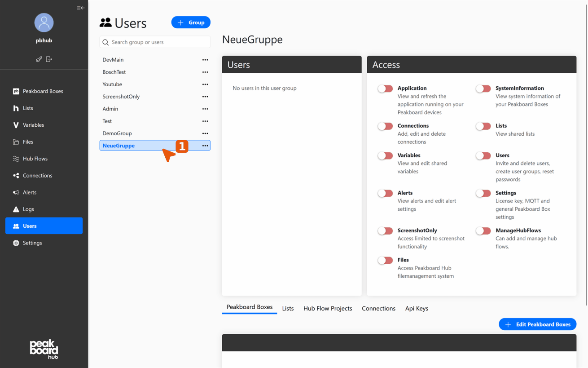The width and height of the screenshot is (588, 368).
Task: Open Hub Flows in the sidebar
Action: pos(35,159)
